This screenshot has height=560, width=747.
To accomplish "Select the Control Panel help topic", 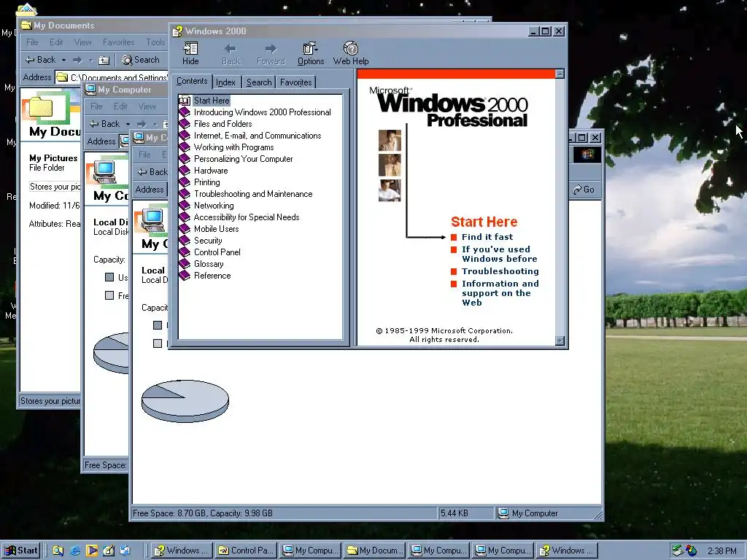I will pyautogui.click(x=217, y=252).
